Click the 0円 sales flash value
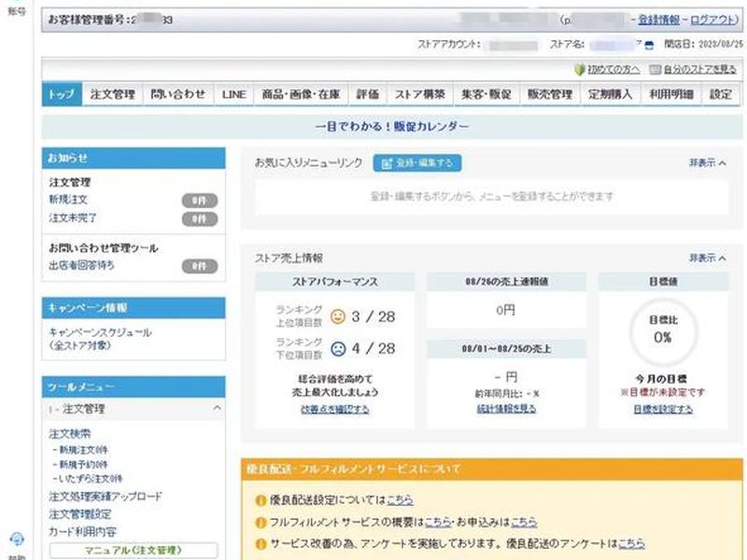This screenshot has width=747, height=560. [505, 311]
